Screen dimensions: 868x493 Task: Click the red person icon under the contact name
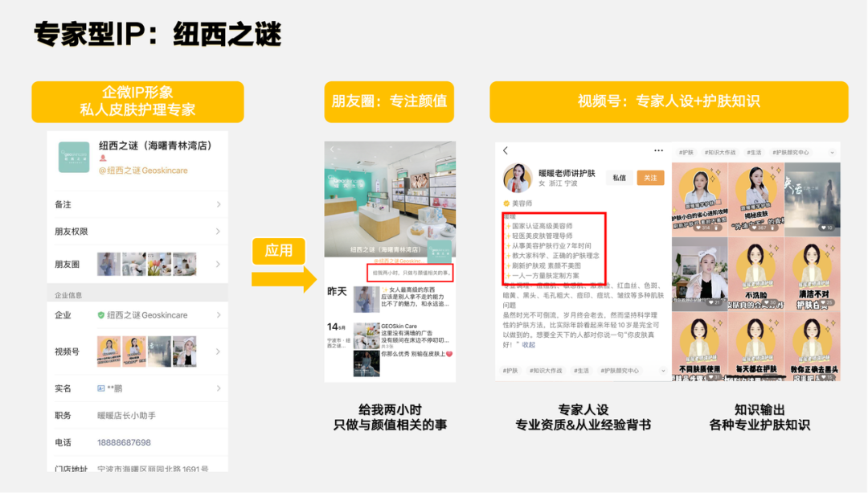pyautogui.click(x=103, y=158)
